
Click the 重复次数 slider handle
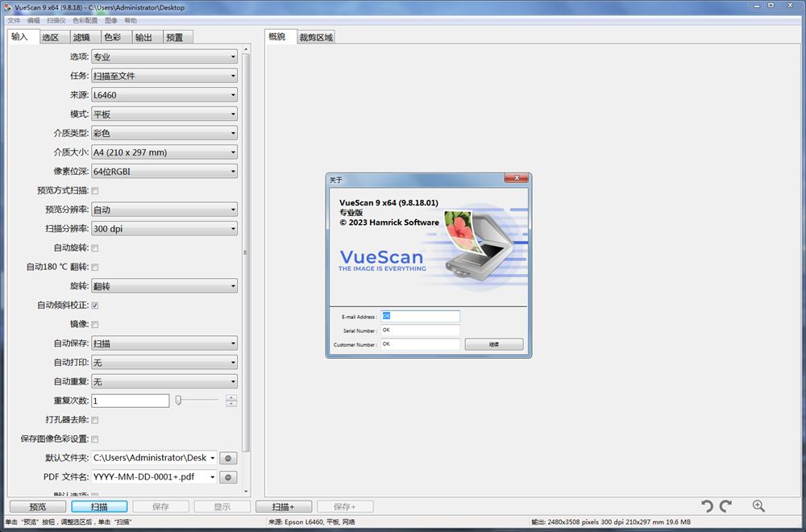pyautogui.click(x=178, y=400)
